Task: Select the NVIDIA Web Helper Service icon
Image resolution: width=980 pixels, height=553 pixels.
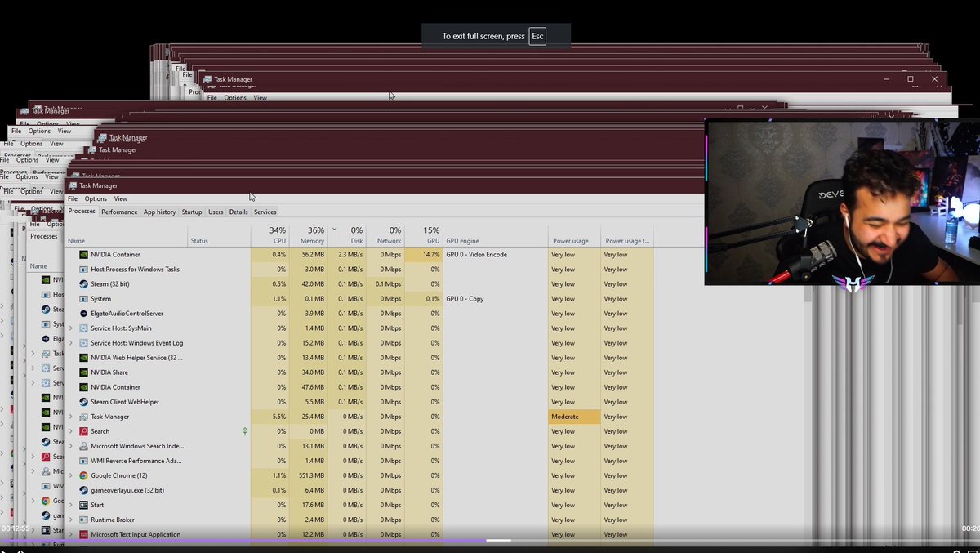Action: [83, 358]
